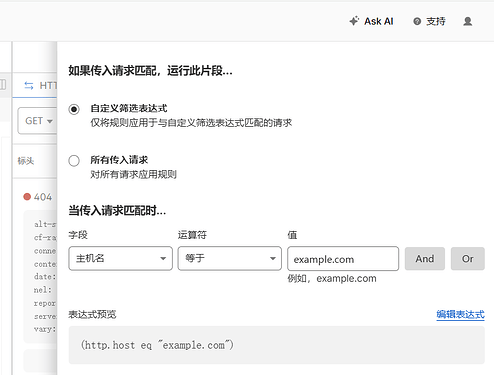The image size is (494, 375).
Task: Click the And button
Action: click(x=425, y=259)
